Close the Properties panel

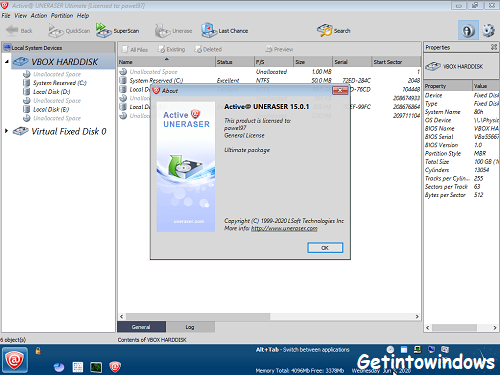coord(494,47)
